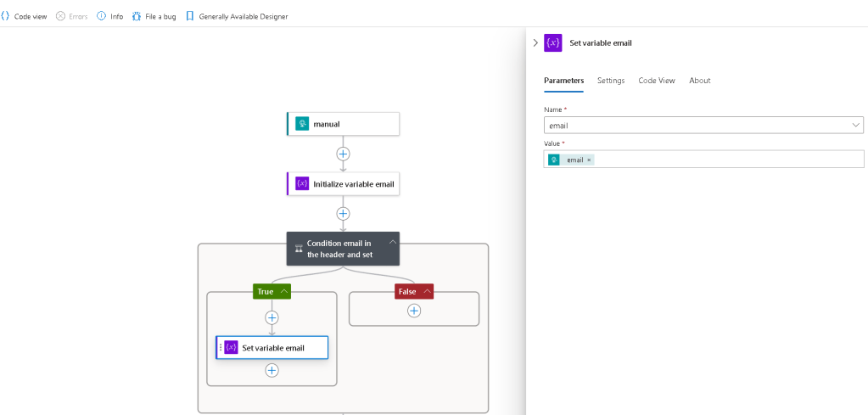868x415 pixels.
Task: Click the bookmark icon beside Generally Available Designer
Action: click(x=190, y=17)
